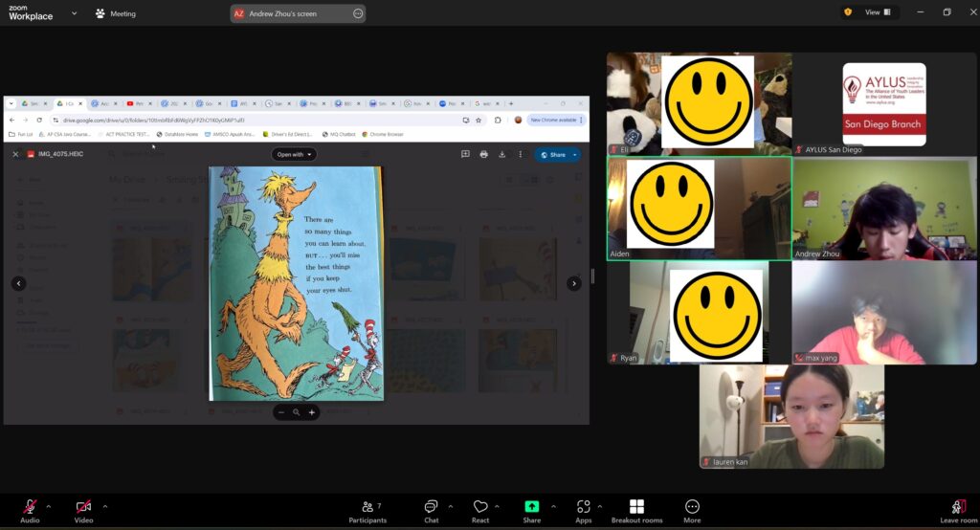Click the blue Share button in Drive
Viewport: 980px width, 530px height.
point(552,155)
